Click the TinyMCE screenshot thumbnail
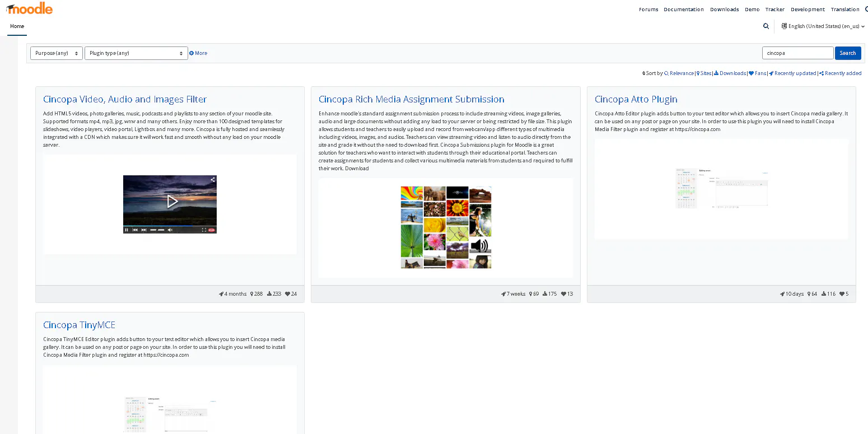Viewport: 868px width, 434px height. 170,414
